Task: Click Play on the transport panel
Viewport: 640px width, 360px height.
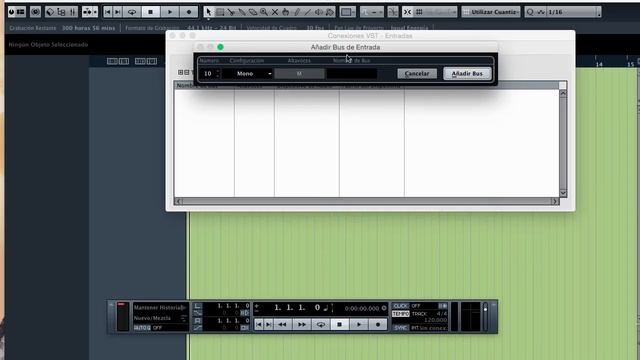Action: point(359,324)
